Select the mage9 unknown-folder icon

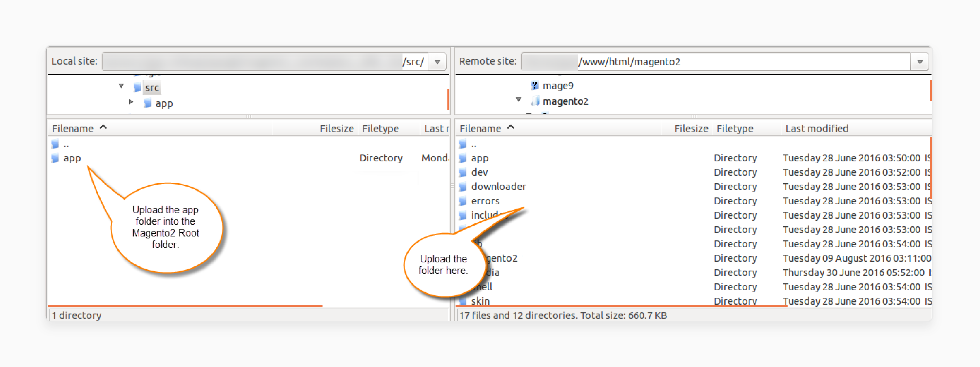tap(535, 85)
